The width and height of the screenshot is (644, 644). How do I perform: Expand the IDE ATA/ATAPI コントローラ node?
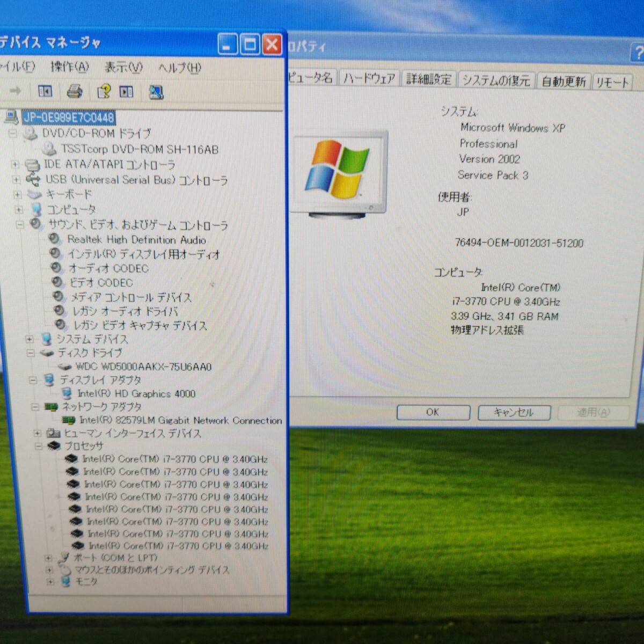point(15,164)
